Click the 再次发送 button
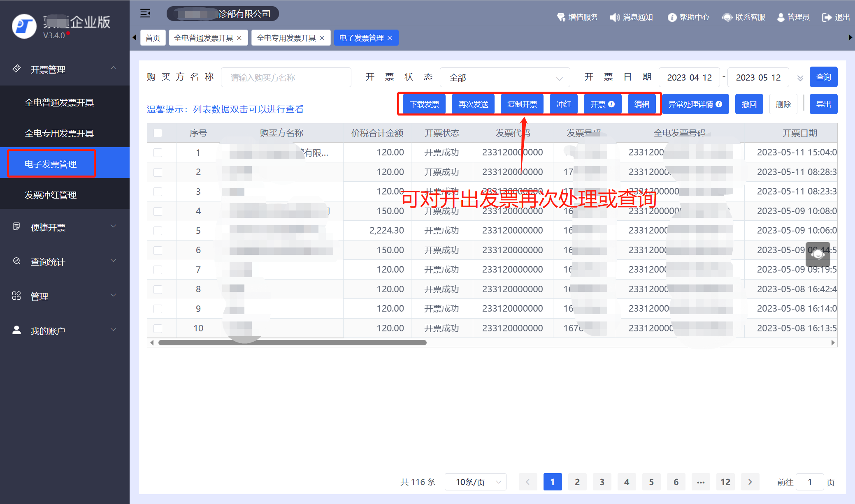Image resolution: width=855 pixels, height=504 pixels. tap(473, 104)
